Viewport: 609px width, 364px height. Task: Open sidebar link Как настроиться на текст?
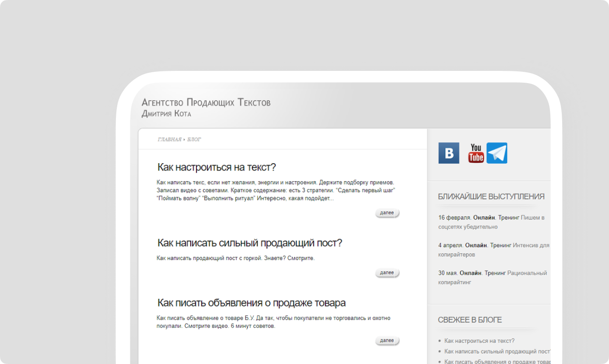(x=479, y=341)
